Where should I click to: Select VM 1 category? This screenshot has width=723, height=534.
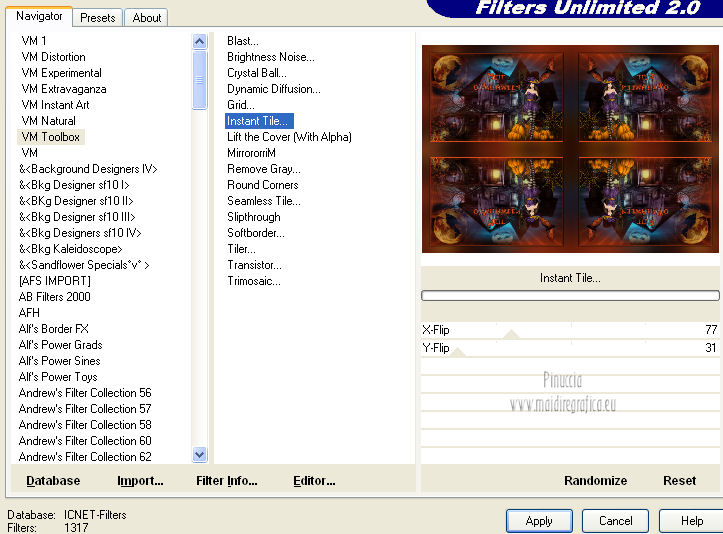coord(34,41)
